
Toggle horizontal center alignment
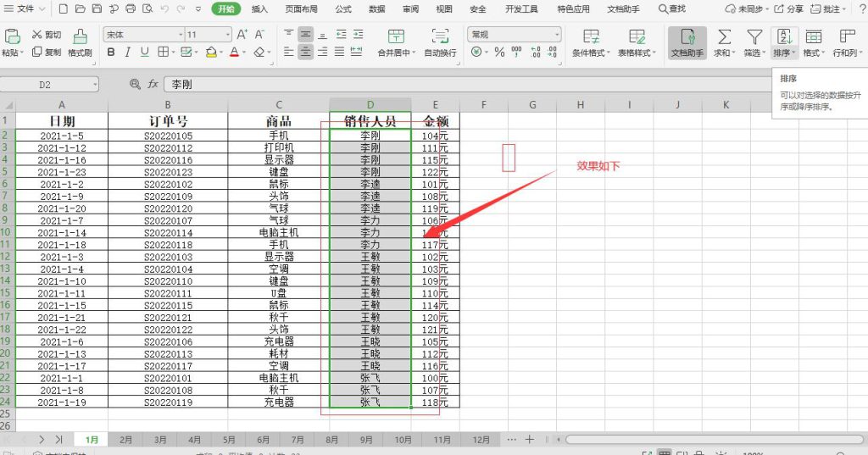(x=305, y=52)
